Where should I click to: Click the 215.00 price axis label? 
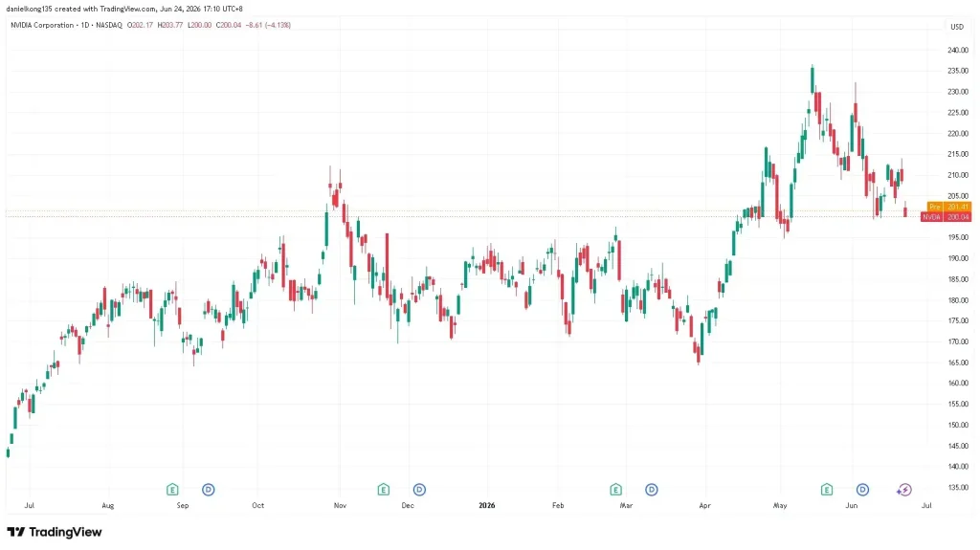(x=957, y=154)
